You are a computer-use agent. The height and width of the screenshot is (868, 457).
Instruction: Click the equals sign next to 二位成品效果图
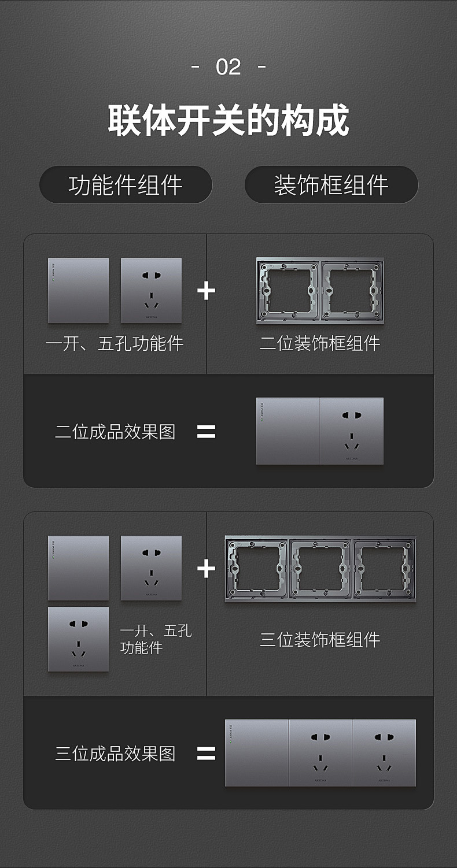[206, 432]
